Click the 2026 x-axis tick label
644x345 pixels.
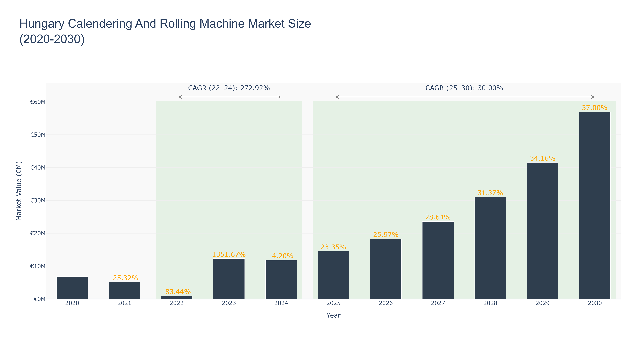click(385, 303)
